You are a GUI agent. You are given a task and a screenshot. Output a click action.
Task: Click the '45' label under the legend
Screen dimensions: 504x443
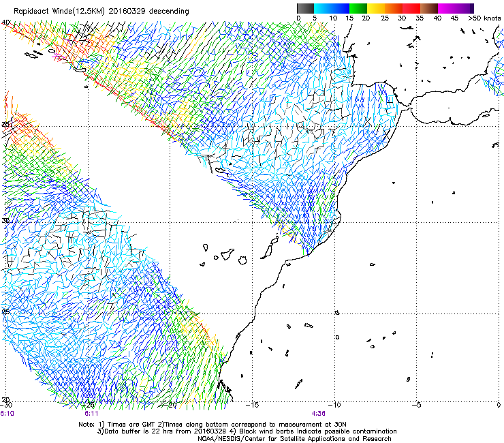454,18
